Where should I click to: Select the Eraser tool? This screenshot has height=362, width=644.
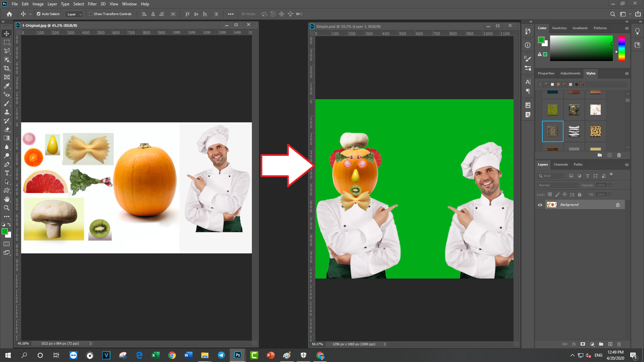[7, 129]
